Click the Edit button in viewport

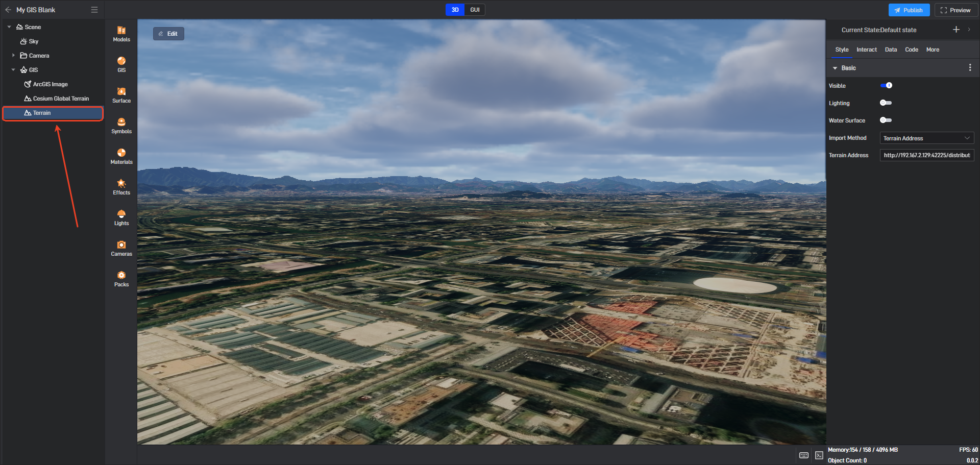point(168,34)
